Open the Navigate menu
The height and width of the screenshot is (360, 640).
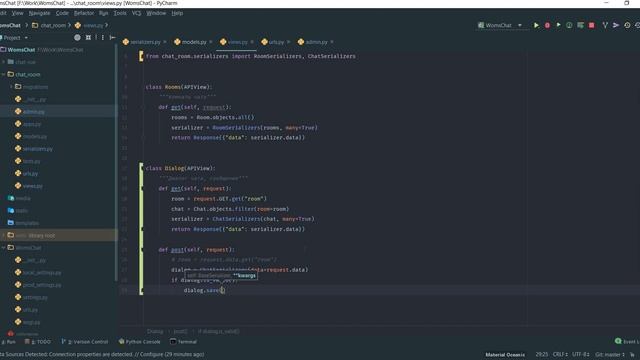[x=39, y=13]
